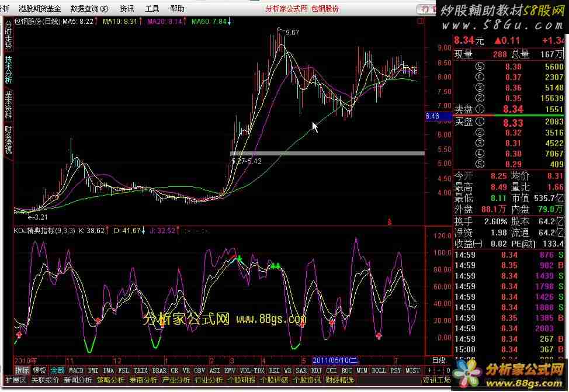Switch indicator to KDJ
Image resolution: width=569 pixels, height=392 pixels.
pyautogui.click(x=317, y=370)
